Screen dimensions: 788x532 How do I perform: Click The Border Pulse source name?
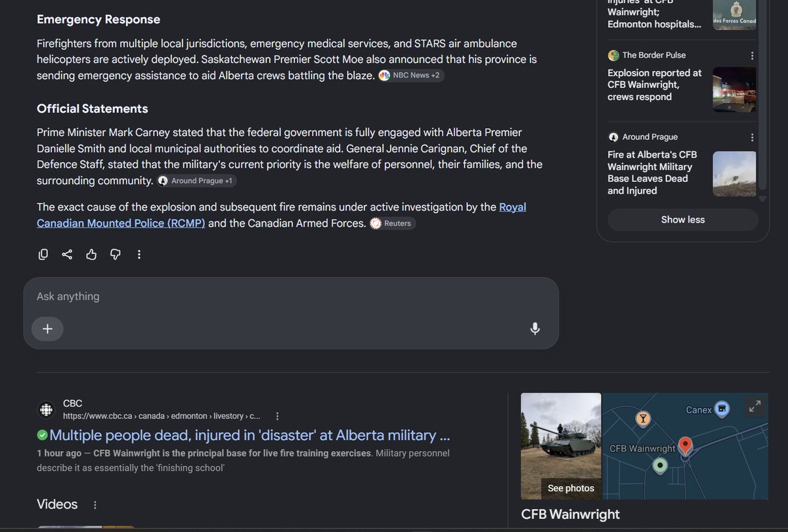(x=654, y=56)
